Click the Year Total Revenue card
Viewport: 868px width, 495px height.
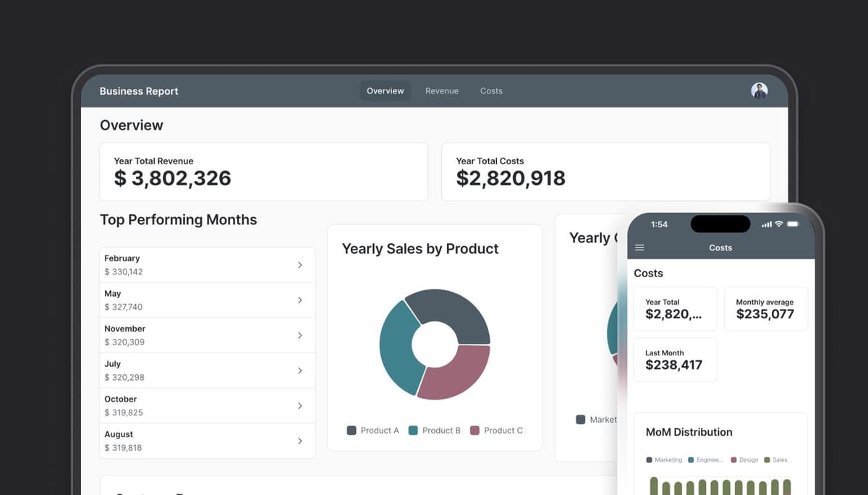[x=263, y=172]
